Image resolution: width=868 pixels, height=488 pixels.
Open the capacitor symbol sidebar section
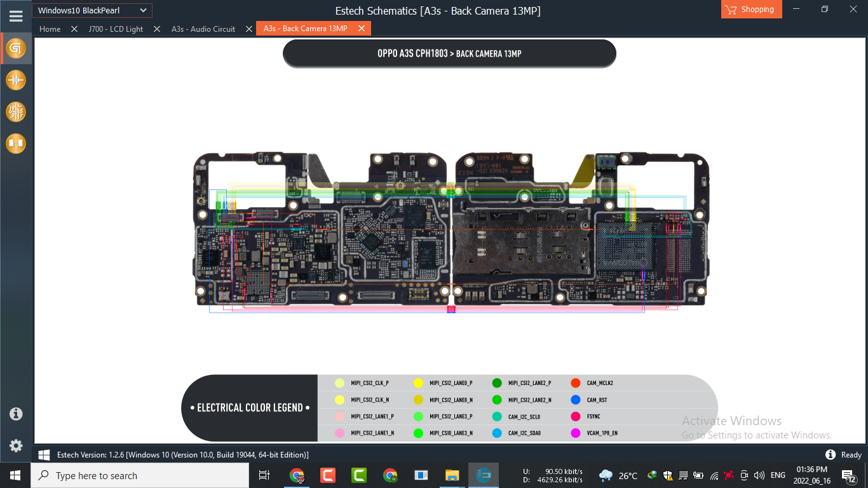(16, 80)
